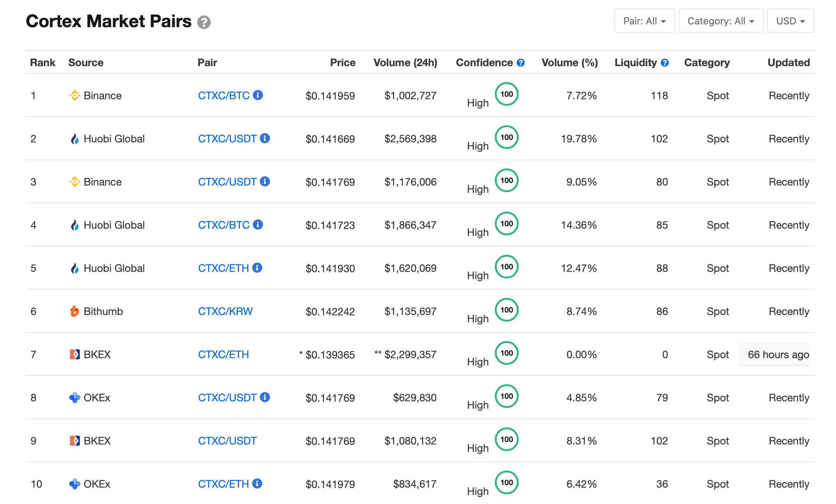
Task: Open the Category: All dropdown
Action: click(720, 21)
